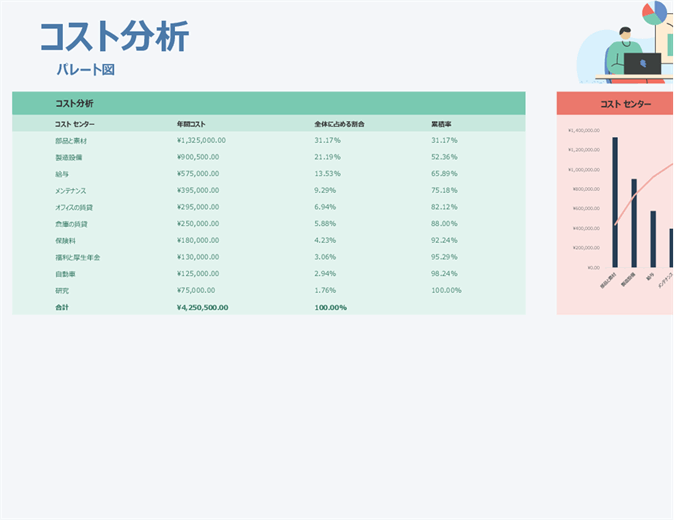The width and height of the screenshot is (675, 520).
Task: Click the 100.00% cell in 研究 row
Action: (446, 290)
